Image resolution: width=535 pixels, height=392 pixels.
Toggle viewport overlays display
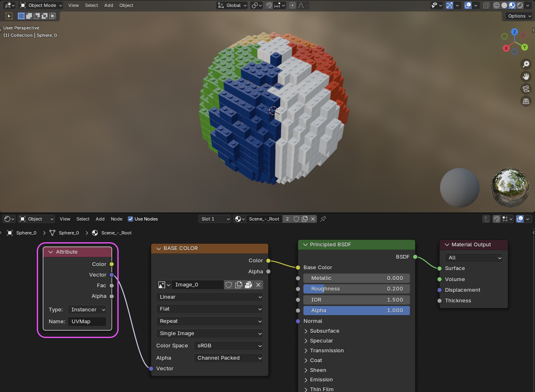pyautogui.click(x=468, y=5)
